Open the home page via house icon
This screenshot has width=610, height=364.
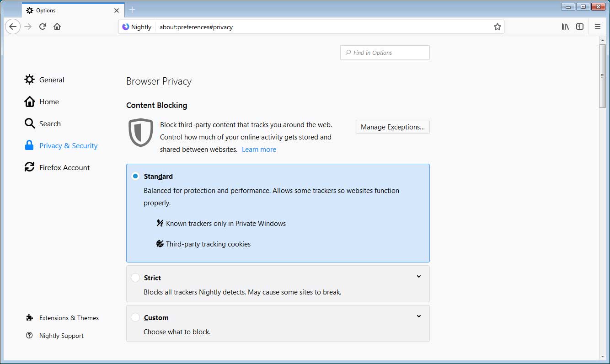pos(57,27)
